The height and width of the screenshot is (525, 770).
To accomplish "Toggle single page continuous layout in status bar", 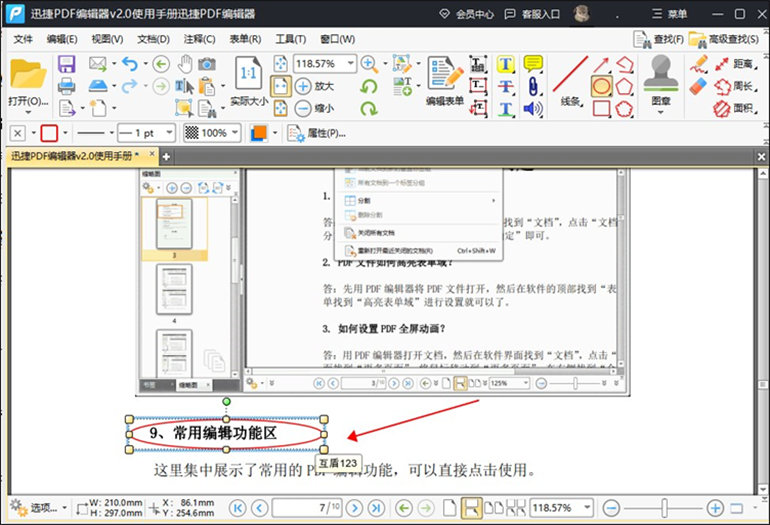I will 470,508.
